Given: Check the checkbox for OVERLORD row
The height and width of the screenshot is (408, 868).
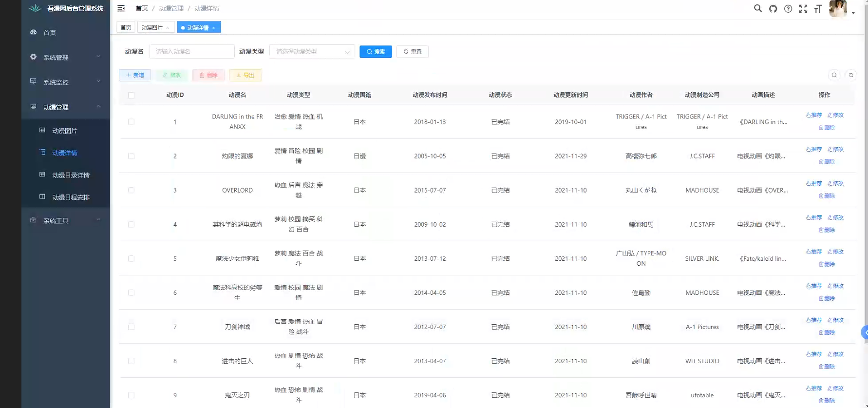Looking at the screenshot, I should click(x=131, y=190).
